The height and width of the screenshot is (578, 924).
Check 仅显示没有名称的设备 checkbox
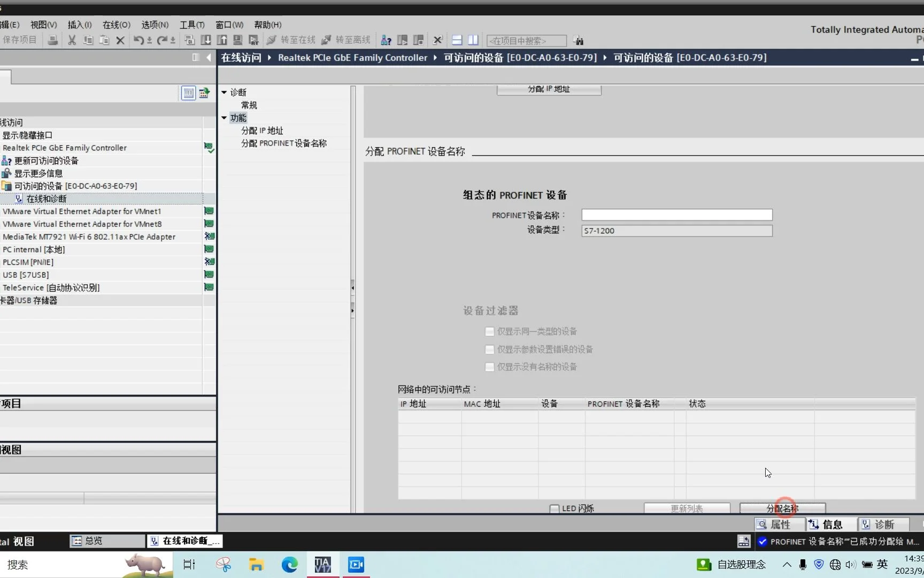point(489,367)
